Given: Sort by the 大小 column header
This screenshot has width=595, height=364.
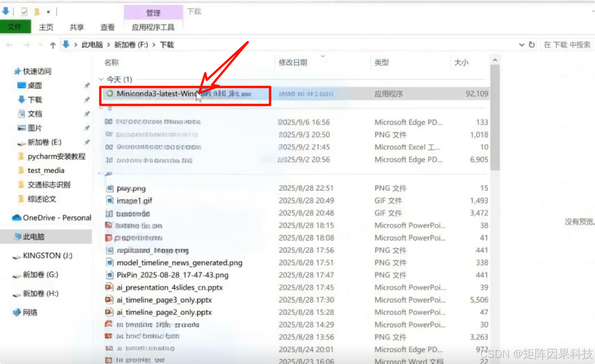Looking at the screenshot, I should pyautogui.click(x=461, y=62).
